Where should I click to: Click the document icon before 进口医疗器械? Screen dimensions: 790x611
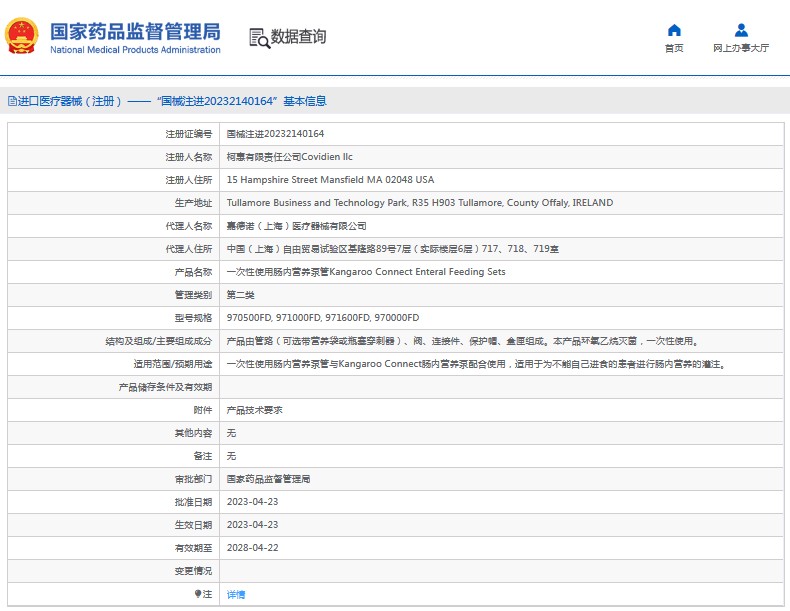12,101
